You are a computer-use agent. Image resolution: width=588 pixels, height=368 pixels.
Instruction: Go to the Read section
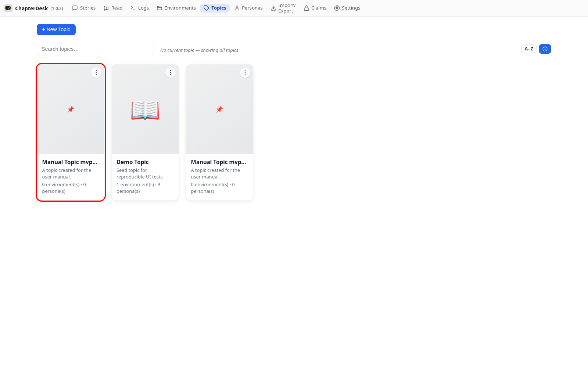tap(113, 8)
